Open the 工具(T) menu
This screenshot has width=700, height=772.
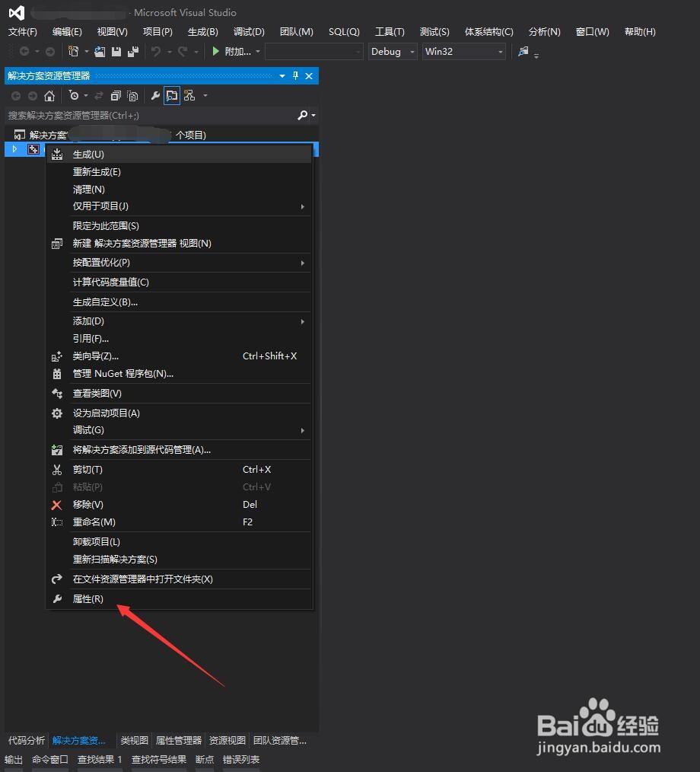click(x=390, y=32)
